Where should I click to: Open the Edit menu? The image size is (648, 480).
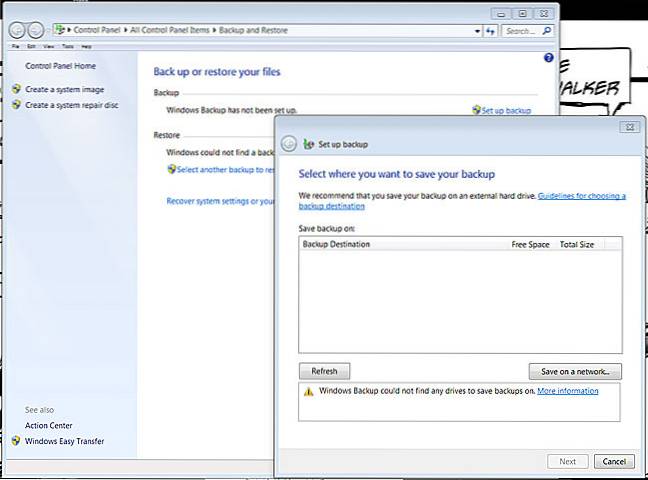[x=31, y=46]
